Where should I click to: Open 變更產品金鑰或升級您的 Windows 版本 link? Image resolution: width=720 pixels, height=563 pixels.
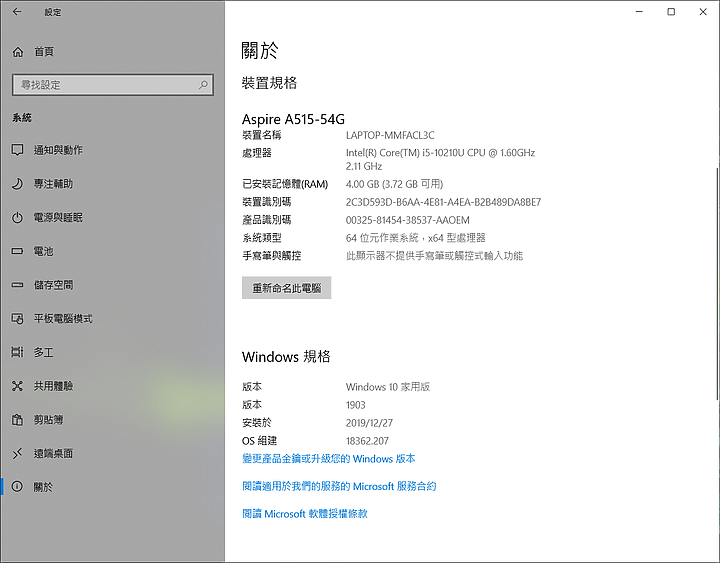click(x=329, y=459)
